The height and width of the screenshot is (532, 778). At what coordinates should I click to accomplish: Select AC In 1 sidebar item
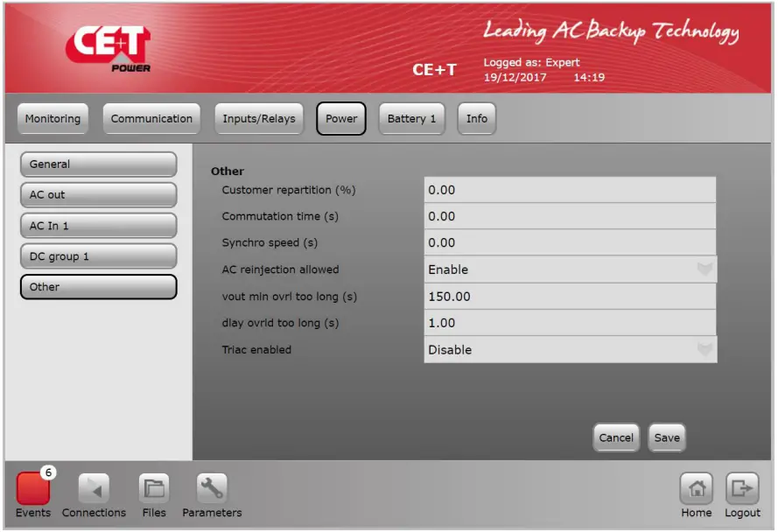click(x=98, y=226)
